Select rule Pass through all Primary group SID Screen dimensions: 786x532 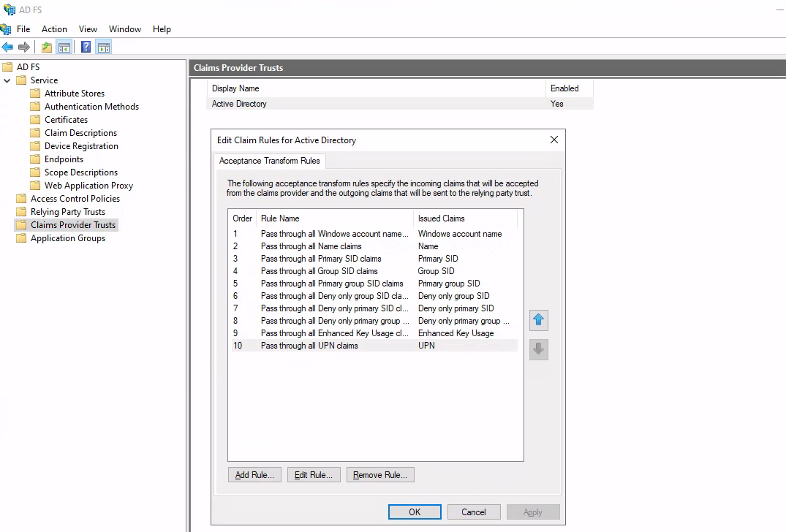[x=374, y=284]
